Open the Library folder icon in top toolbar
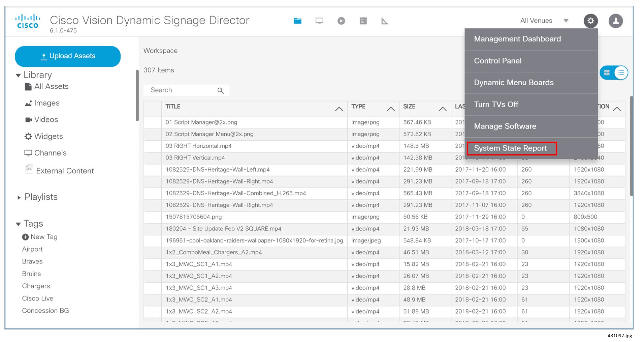The width and height of the screenshot is (644, 342). (297, 21)
